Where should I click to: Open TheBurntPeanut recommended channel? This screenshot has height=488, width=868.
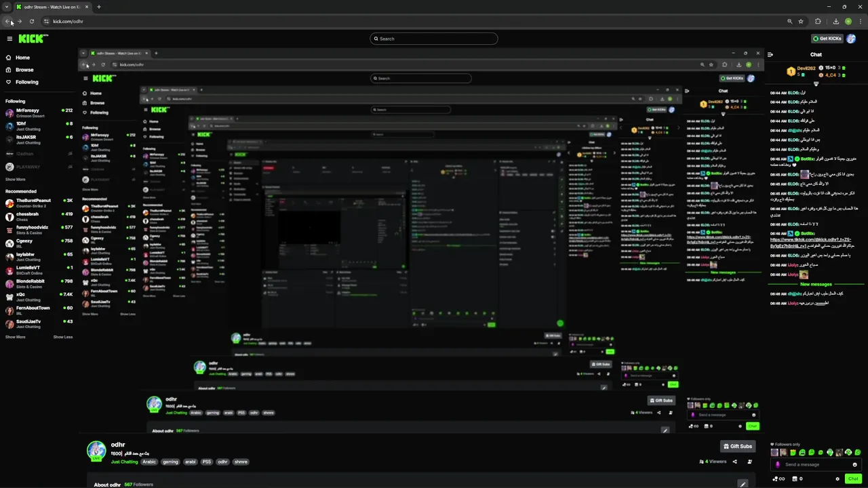coord(39,203)
